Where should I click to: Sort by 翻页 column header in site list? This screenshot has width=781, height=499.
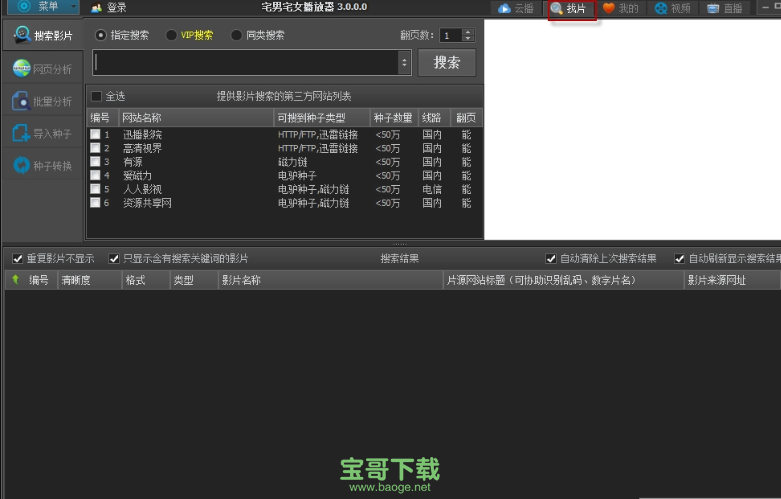(x=466, y=118)
